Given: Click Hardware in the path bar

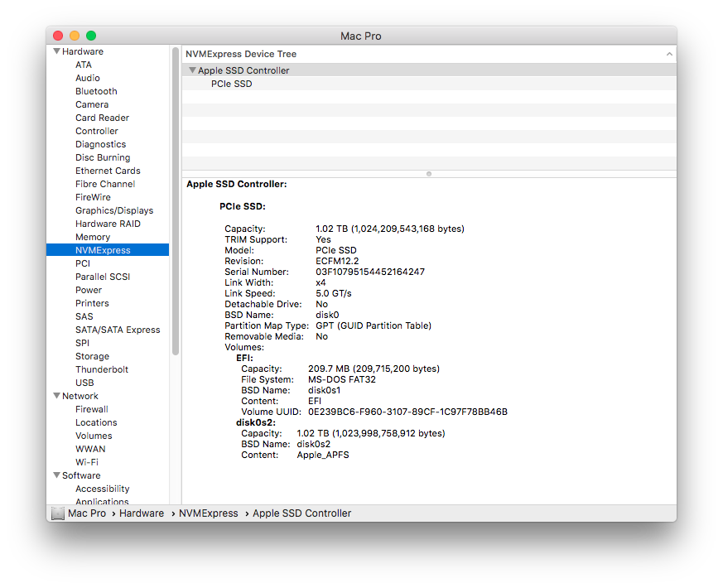Looking at the screenshot, I should click(142, 513).
